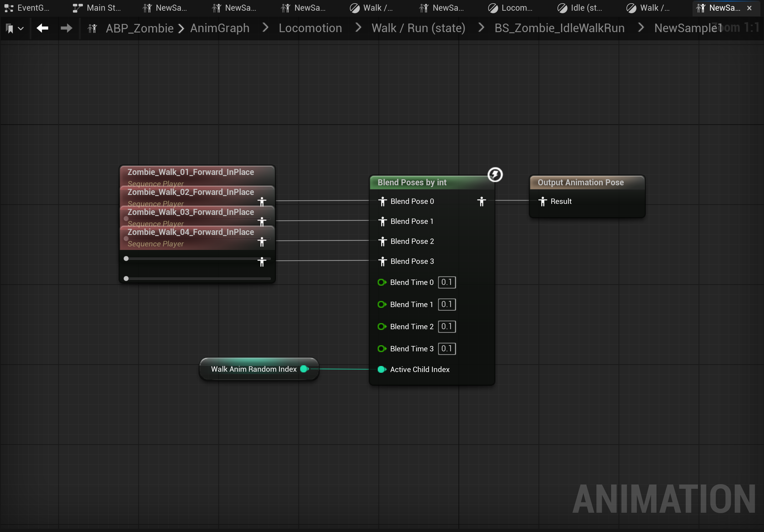Expand the chevron after Locomotion breadcrumb
The image size is (764, 532).
pyautogui.click(x=358, y=27)
